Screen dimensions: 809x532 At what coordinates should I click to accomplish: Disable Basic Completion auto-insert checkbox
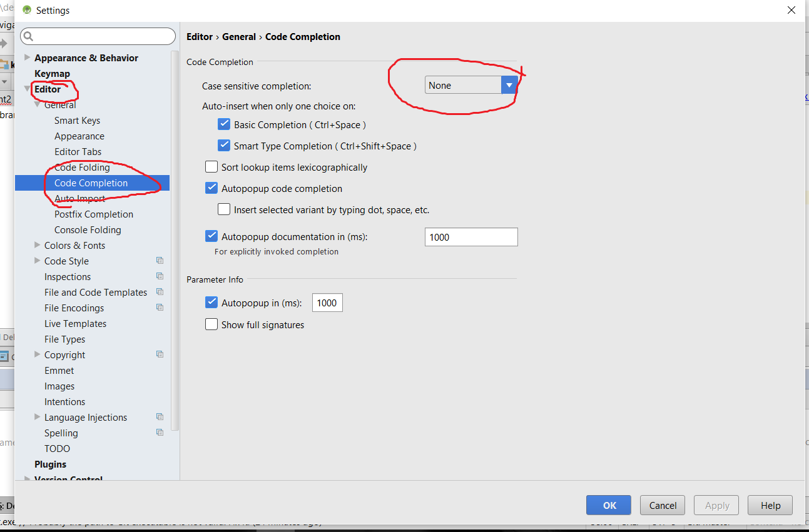pos(224,124)
